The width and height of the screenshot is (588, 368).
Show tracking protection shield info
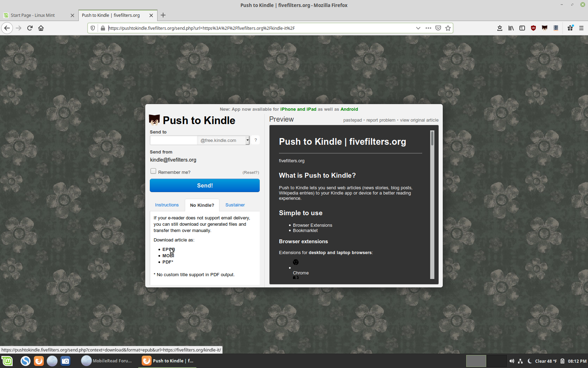[x=93, y=28]
